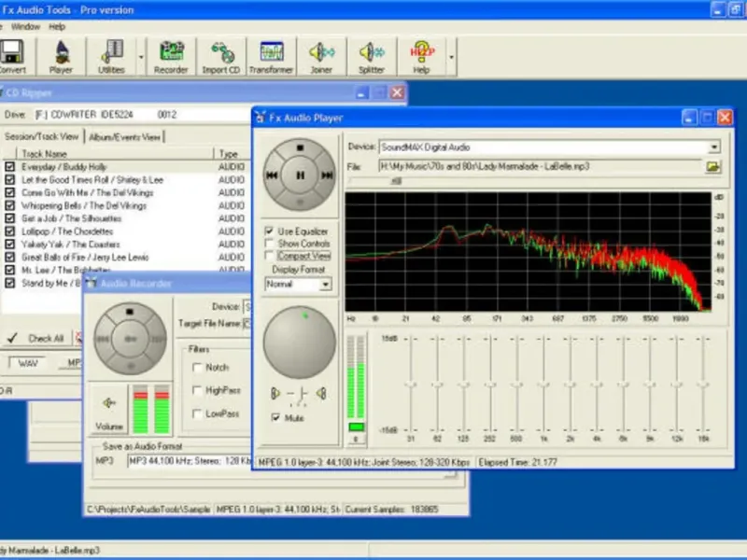
Task: Click the spectrum analyzer display
Action: click(x=528, y=251)
